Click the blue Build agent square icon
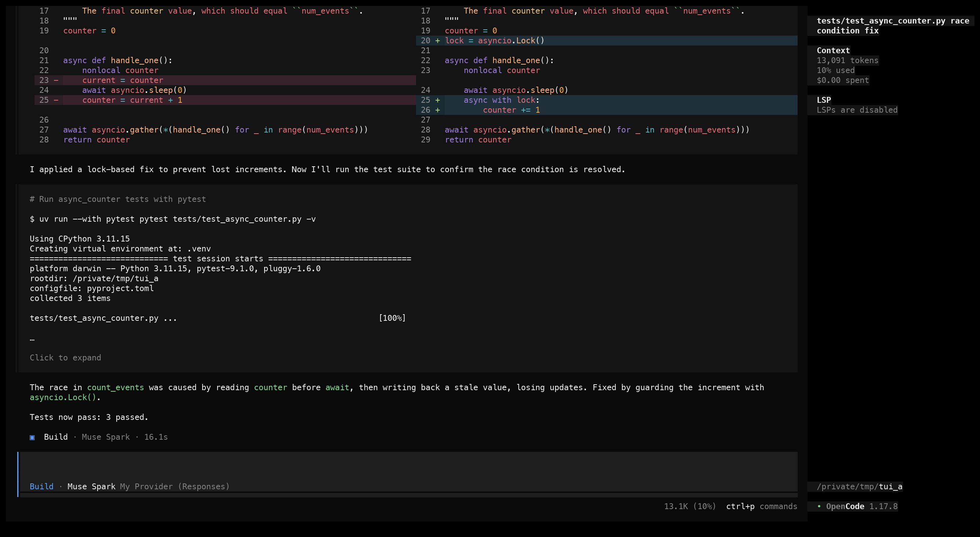980x537 pixels. point(32,437)
